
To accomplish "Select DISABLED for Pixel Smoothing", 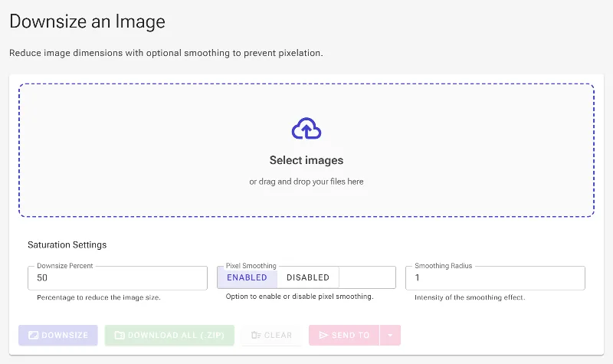I will (308, 277).
